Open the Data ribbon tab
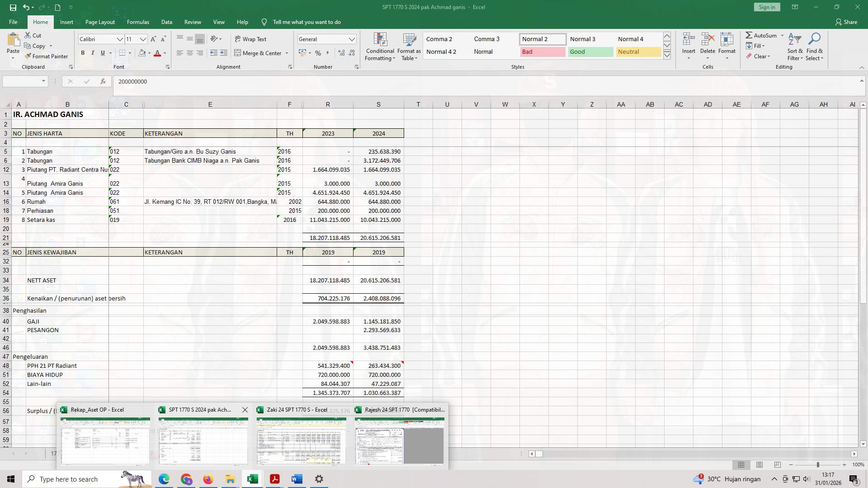 pyautogui.click(x=166, y=22)
